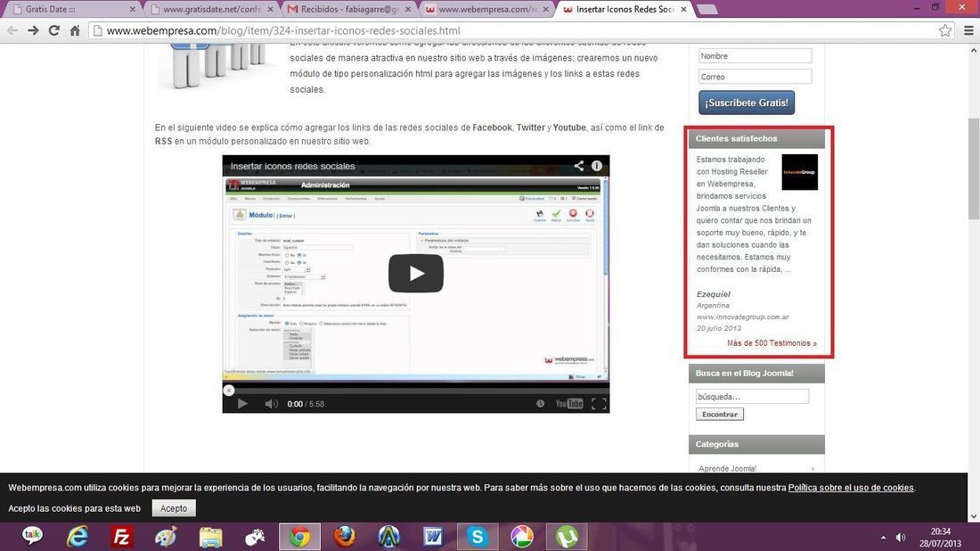Mute the video volume icon
Screen dimensions: 980x551
click(x=271, y=404)
